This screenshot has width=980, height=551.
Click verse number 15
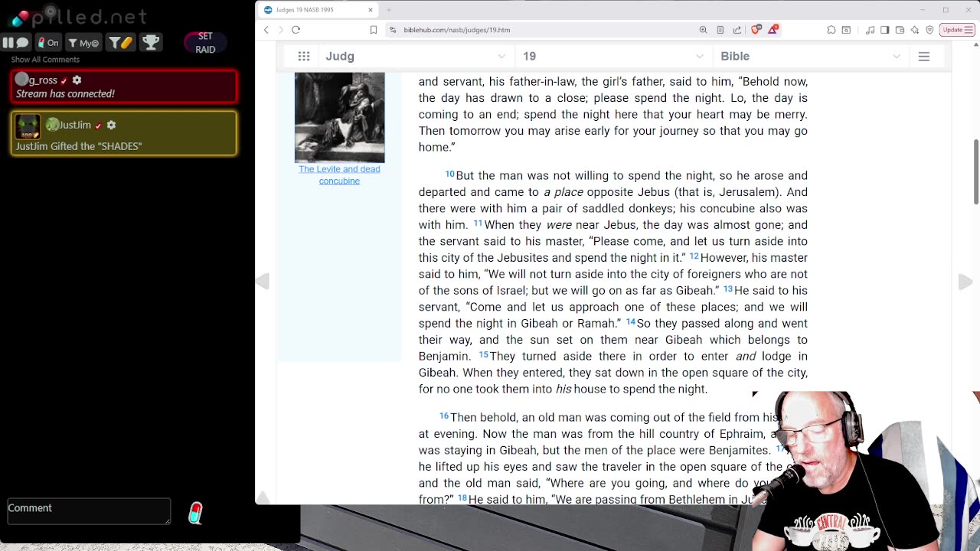[x=483, y=355]
